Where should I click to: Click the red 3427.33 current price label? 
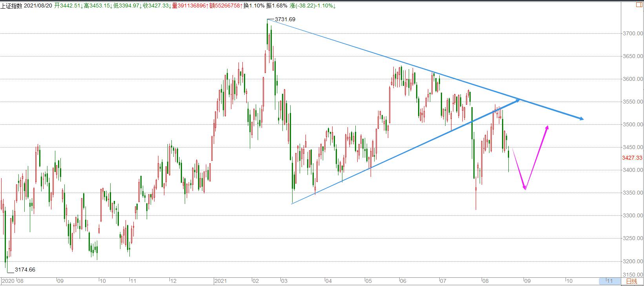click(632, 158)
